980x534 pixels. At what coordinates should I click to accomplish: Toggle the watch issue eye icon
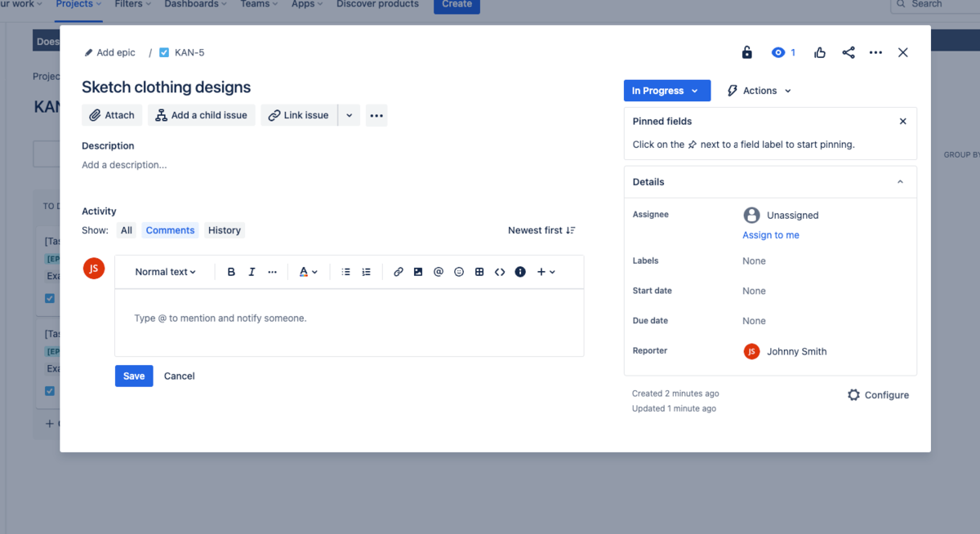[x=778, y=52]
